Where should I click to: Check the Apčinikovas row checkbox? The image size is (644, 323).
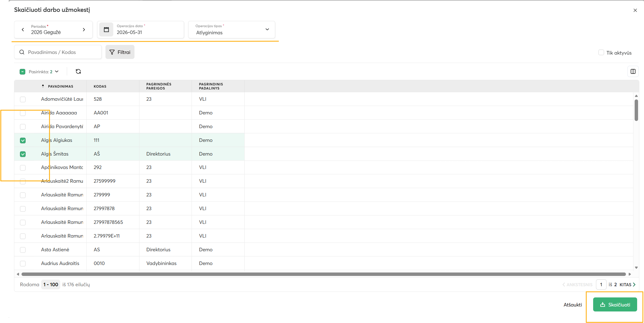23,168
